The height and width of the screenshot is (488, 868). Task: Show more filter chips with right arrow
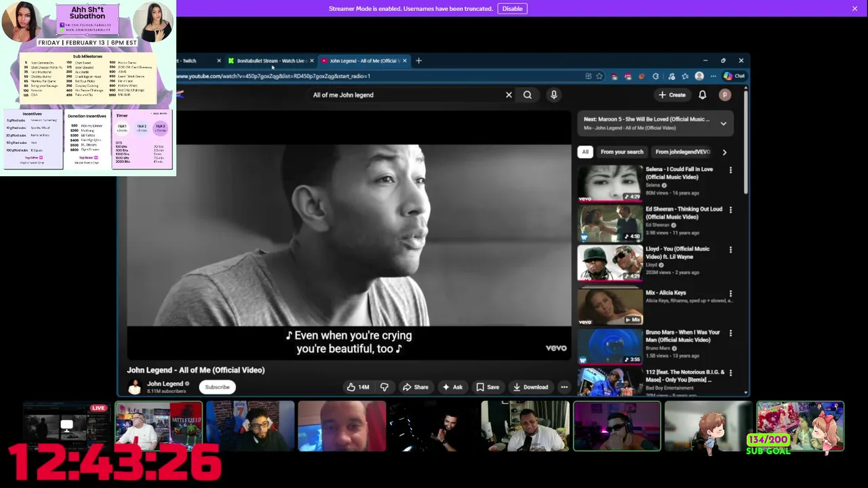point(724,152)
